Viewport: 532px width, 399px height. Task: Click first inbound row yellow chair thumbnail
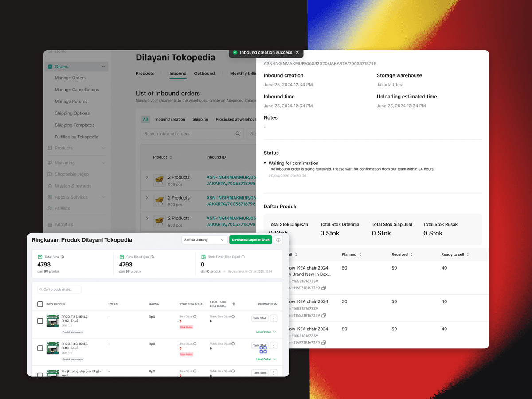[x=159, y=180]
